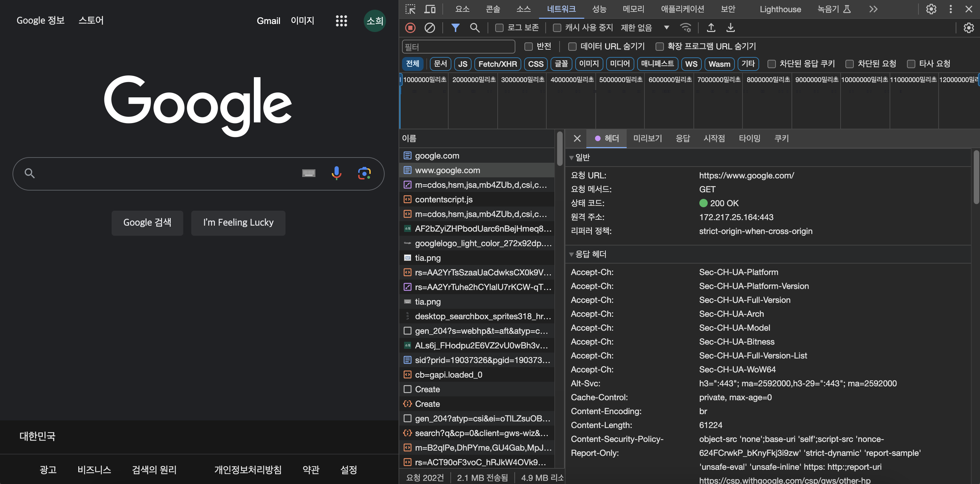Screen dimensions: 980x484
Task: Import HAR file upload icon
Action: tap(710, 28)
